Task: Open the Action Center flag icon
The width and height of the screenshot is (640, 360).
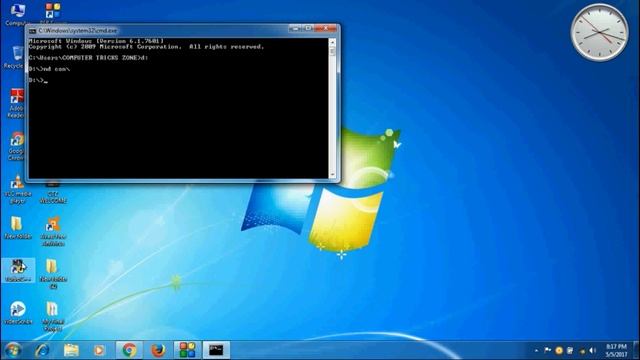Action: 548,350
